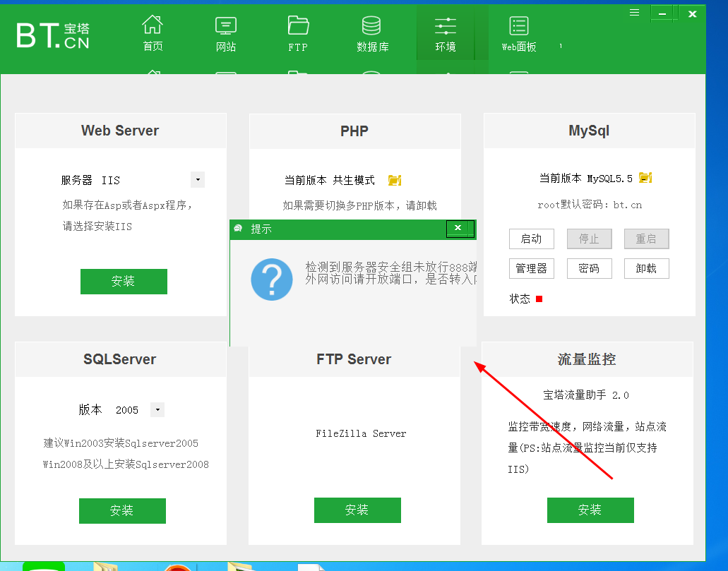Close the 提示 prompt dialog
The width and height of the screenshot is (728, 571).
(x=458, y=228)
